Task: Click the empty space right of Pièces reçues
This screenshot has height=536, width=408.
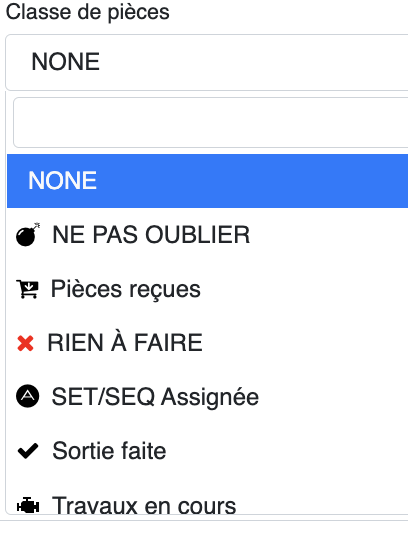Action: coord(304,289)
